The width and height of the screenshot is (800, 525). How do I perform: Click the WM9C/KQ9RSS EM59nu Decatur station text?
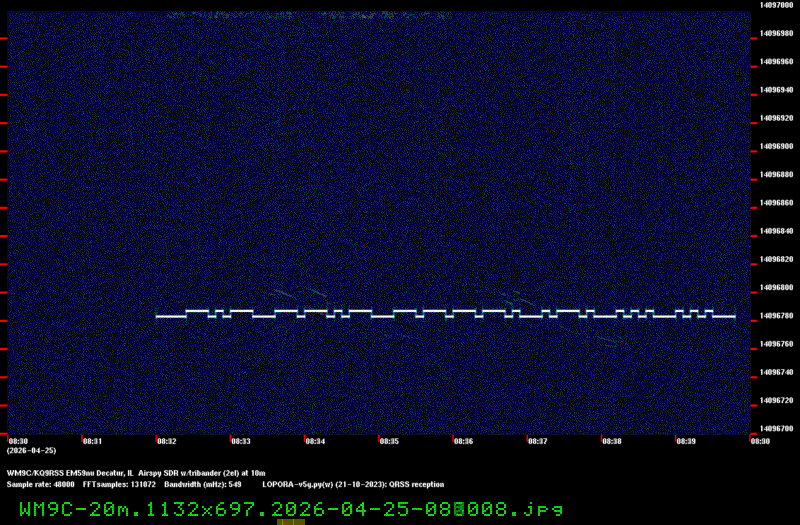click(x=70, y=473)
